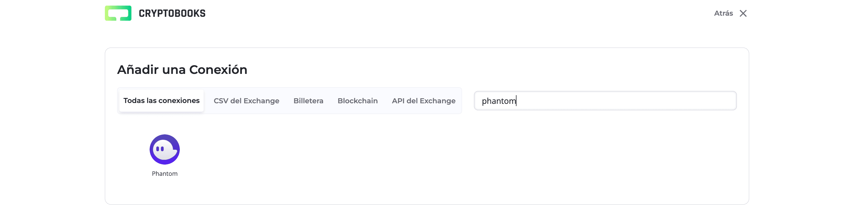Select the purple circular Phantom badge

pyautogui.click(x=164, y=149)
